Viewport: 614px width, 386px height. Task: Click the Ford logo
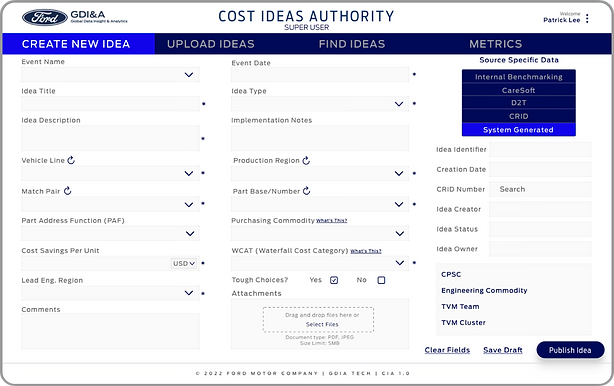tap(45, 18)
